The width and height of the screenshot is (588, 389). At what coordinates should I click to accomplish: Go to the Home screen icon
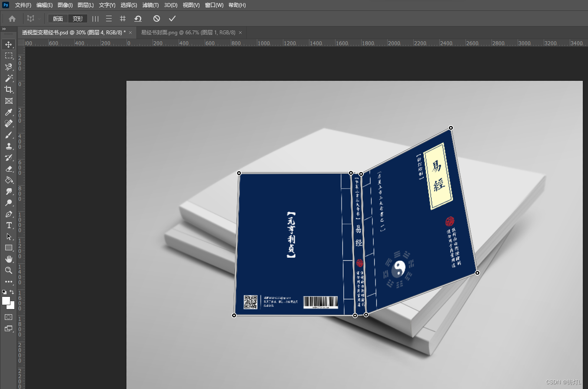click(12, 19)
